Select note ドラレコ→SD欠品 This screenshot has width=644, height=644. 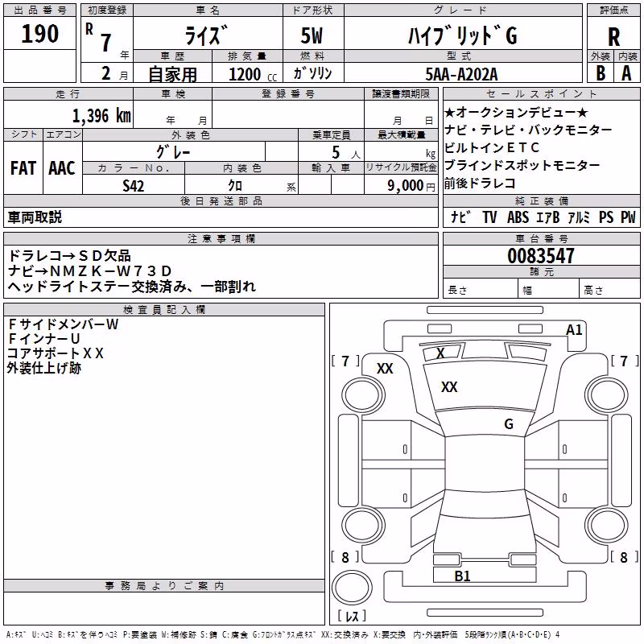[69, 255]
